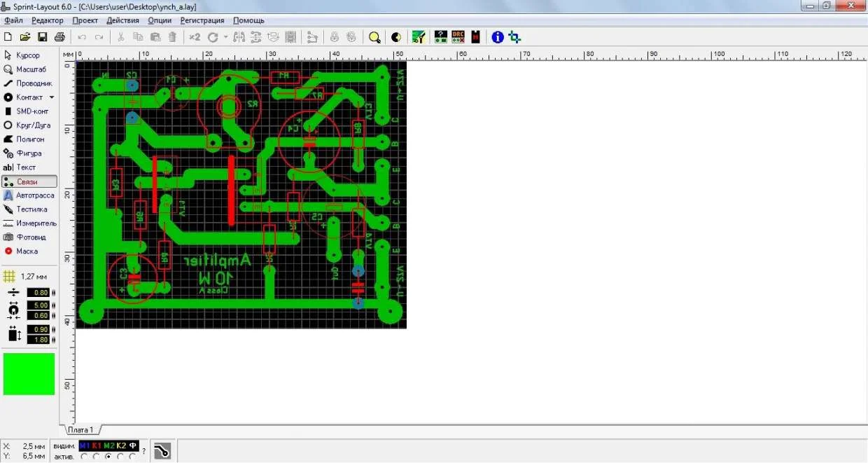Click the pad outer diameter 5.00 field

click(x=38, y=305)
